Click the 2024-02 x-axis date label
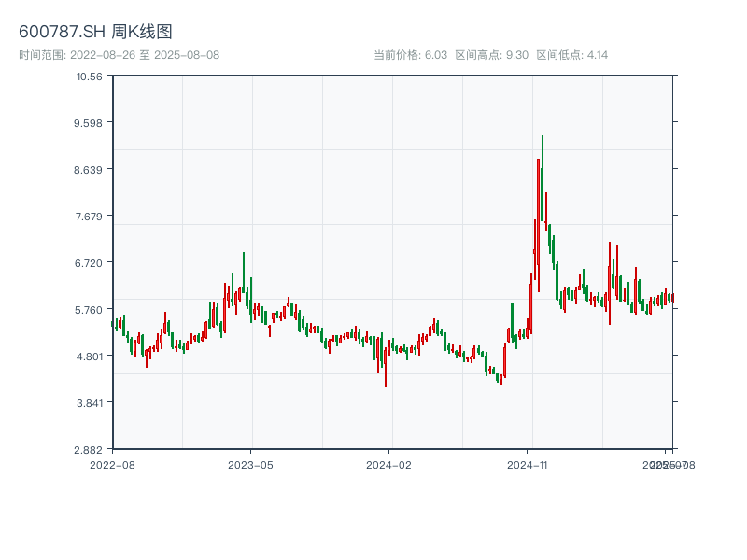This screenshot has width=747, height=560. pyautogui.click(x=389, y=464)
